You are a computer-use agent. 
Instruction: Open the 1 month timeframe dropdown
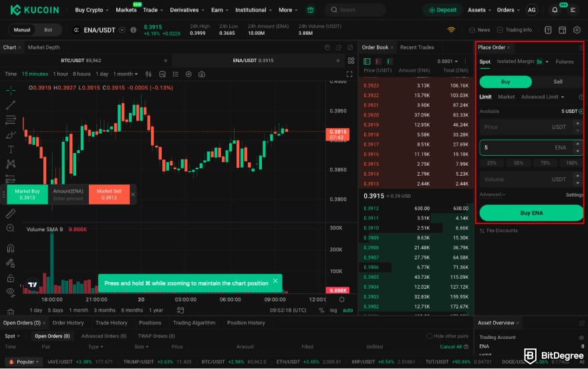point(125,74)
